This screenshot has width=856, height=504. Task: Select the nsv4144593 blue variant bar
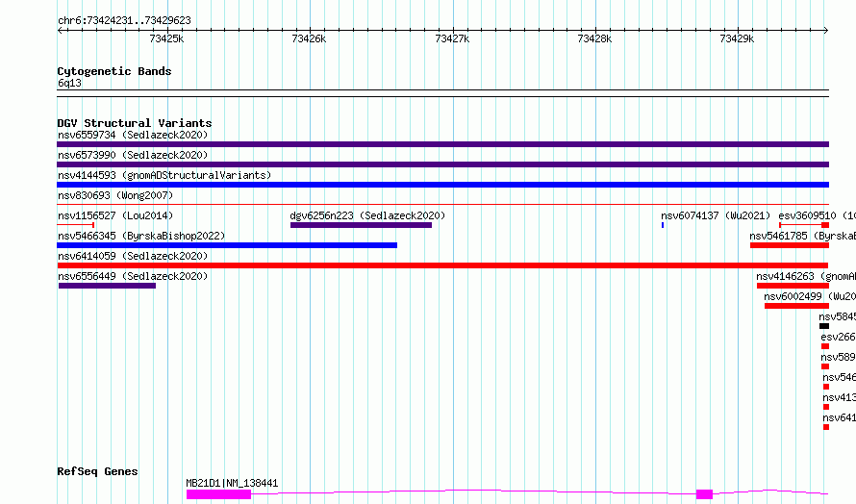[x=442, y=185]
